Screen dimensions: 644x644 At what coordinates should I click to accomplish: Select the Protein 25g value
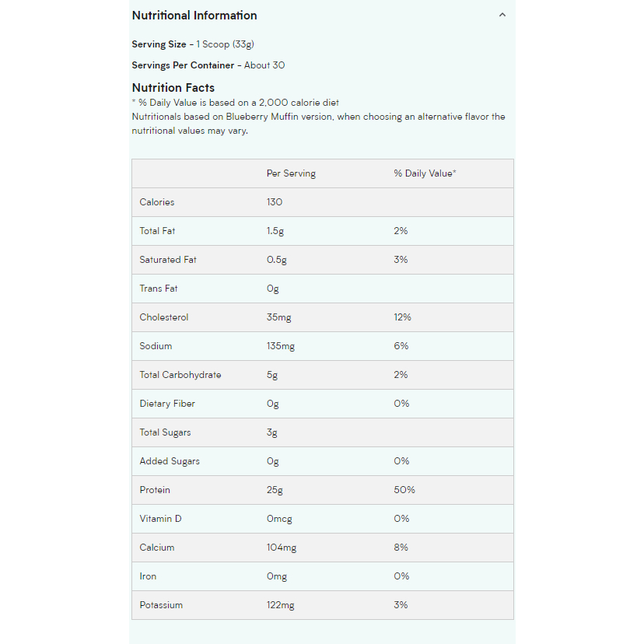275,490
